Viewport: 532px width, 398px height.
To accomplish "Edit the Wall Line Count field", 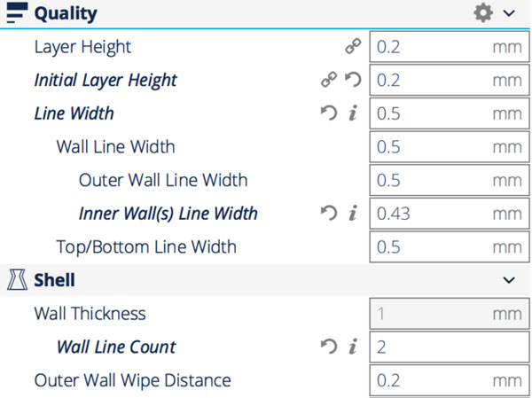I will click(448, 347).
